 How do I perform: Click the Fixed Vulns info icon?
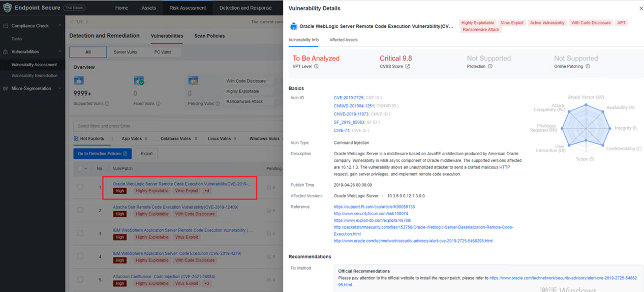pos(158,104)
